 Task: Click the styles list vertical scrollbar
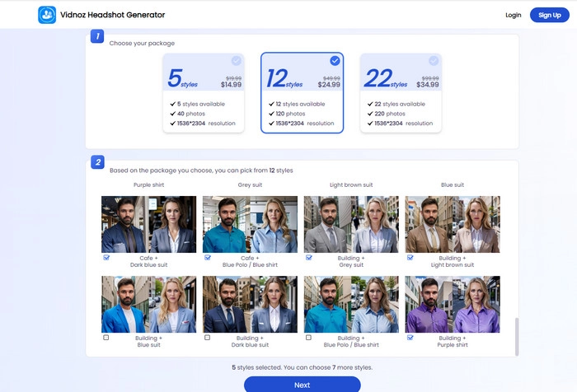click(x=516, y=334)
